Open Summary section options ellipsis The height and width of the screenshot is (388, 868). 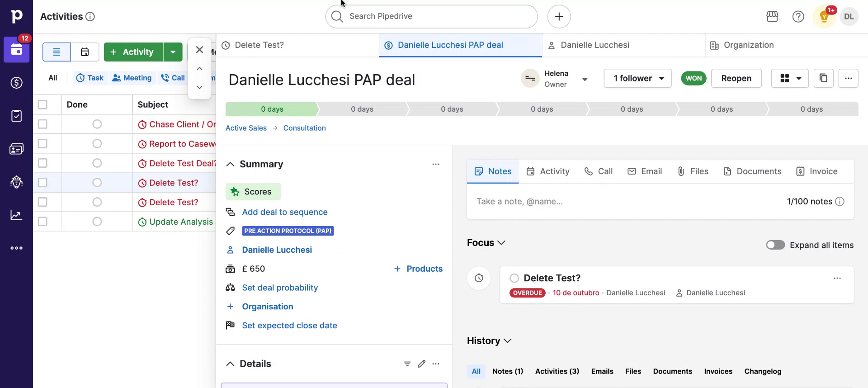[435, 164]
